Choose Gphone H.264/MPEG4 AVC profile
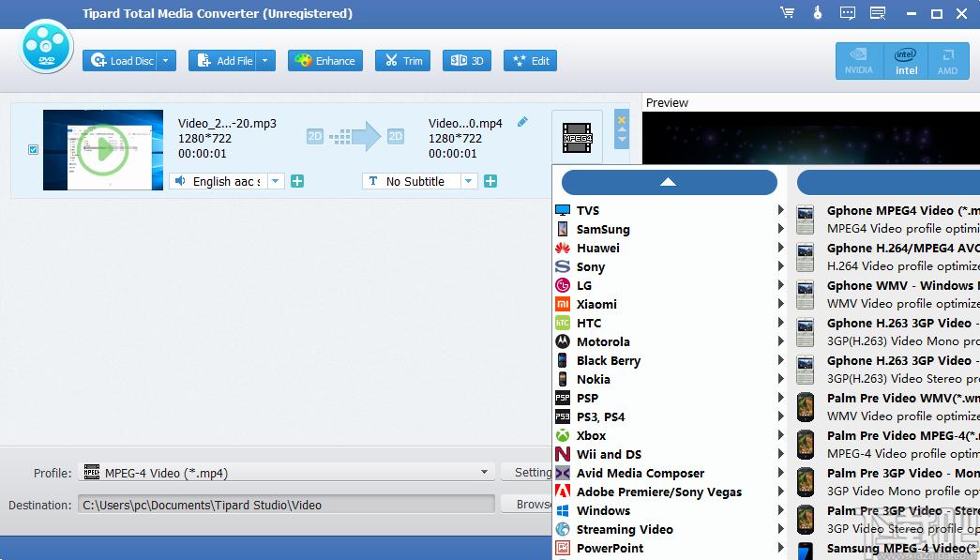980x560 pixels. [x=887, y=257]
